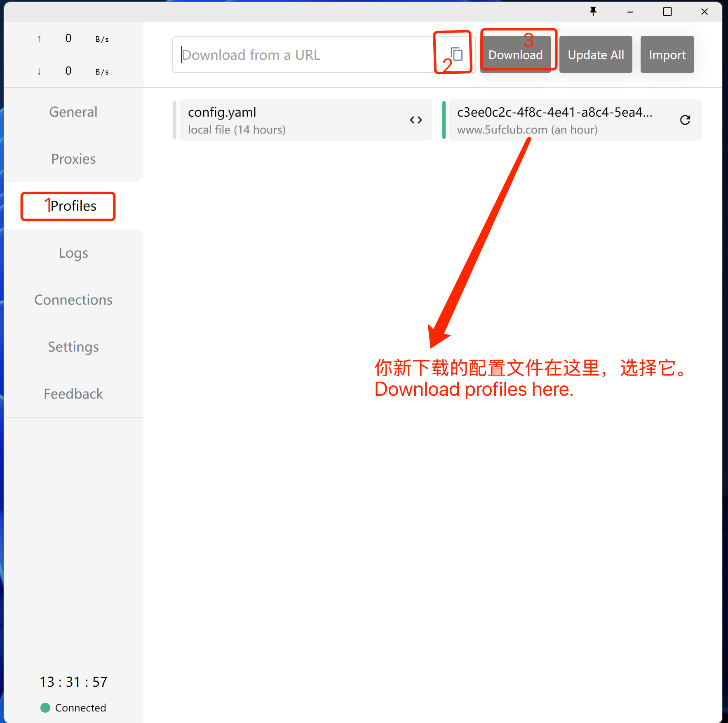Select the config.yaml local profile
The image size is (728, 723).
tap(289, 120)
